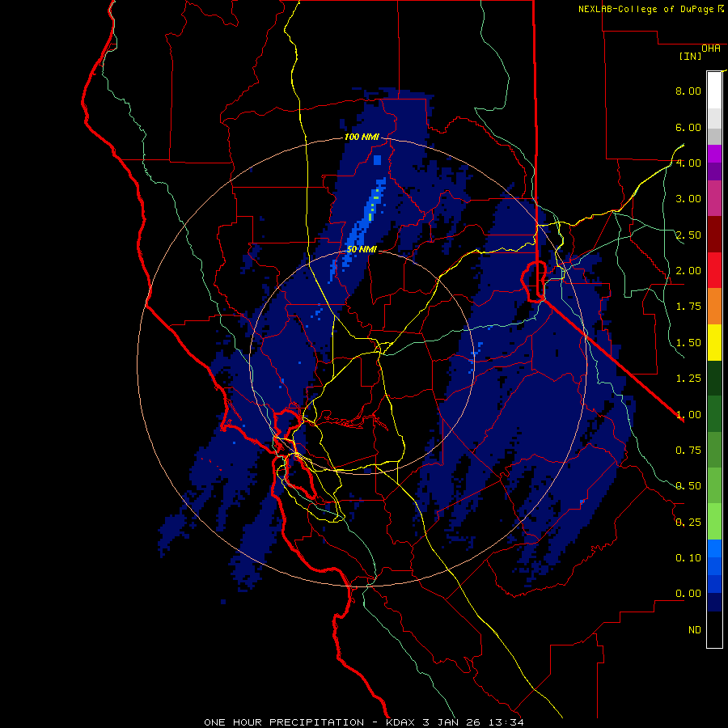Click the ONE HOUR PRECIPITATION caption text
This screenshot has height=728, width=728.
[284, 722]
